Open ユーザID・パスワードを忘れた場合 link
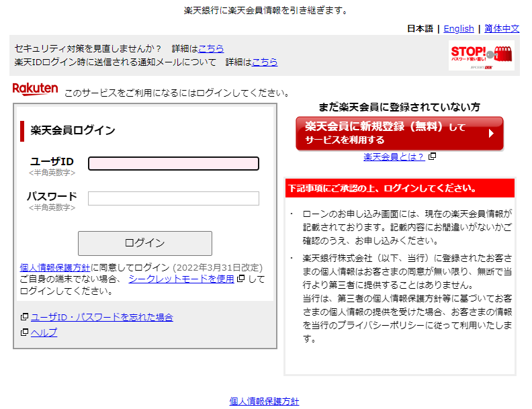 102,317
